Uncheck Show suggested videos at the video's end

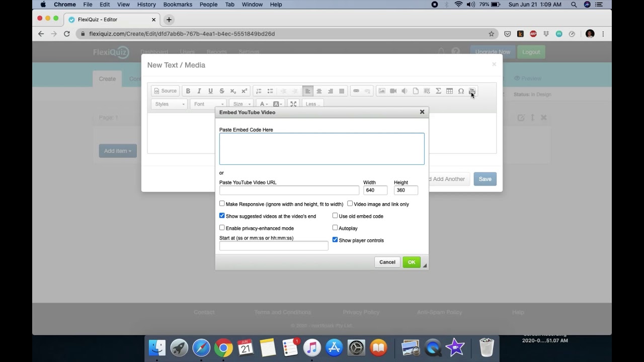222,216
